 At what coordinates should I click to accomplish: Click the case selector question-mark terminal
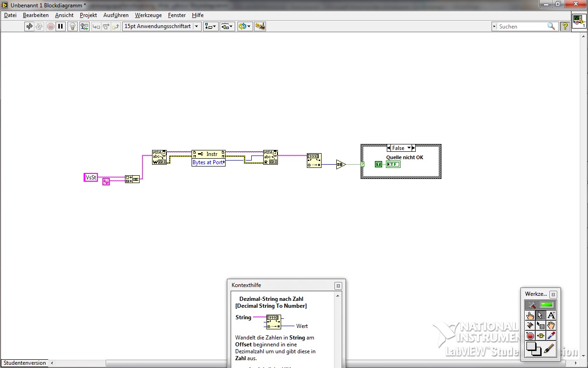(362, 164)
